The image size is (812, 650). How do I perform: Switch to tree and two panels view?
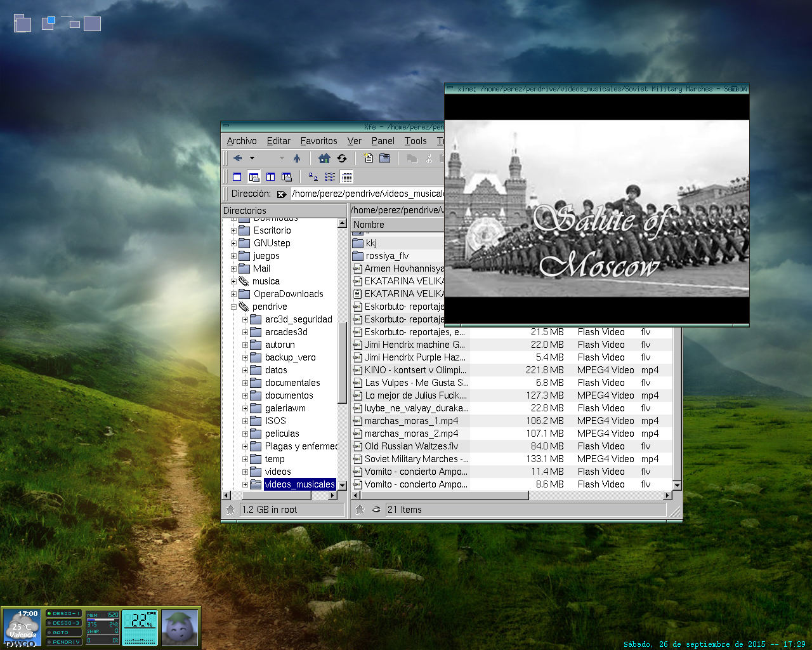click(x=287, y=177)
